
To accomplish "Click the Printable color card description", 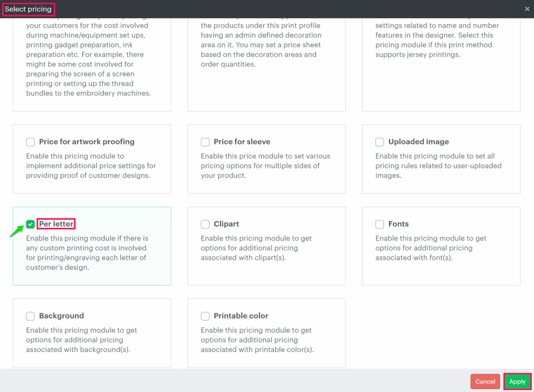I will click(x=257, y=340).
